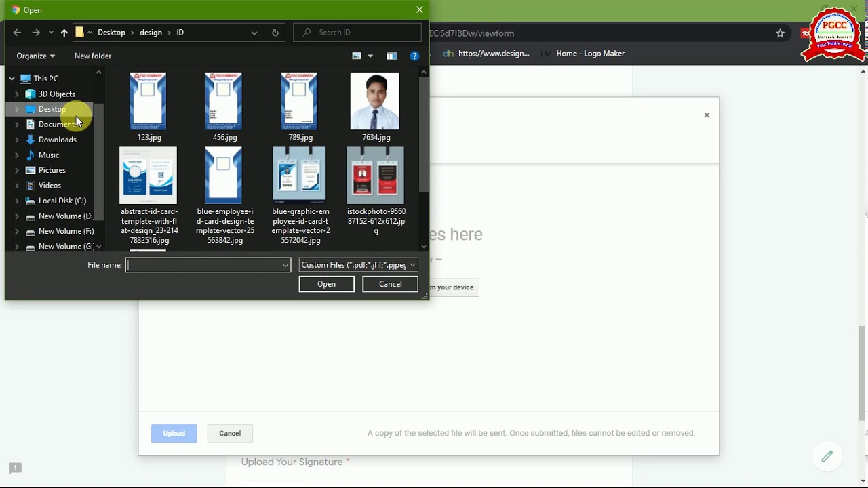Click the file list vertical scrollbar
Screen dimensions: 868x488
[424, 134]
